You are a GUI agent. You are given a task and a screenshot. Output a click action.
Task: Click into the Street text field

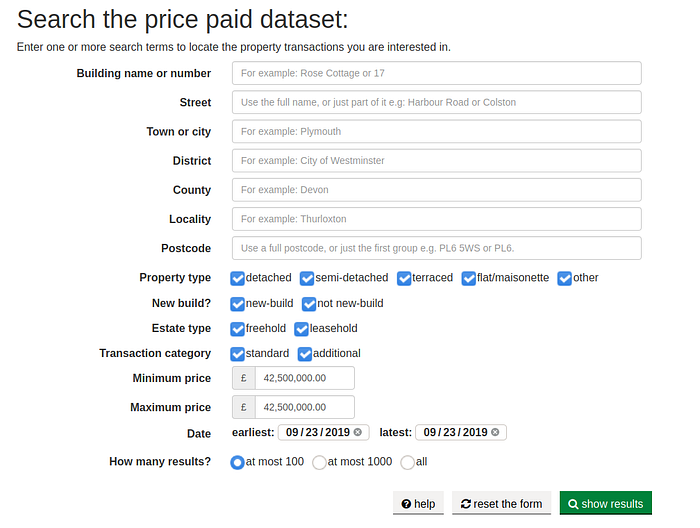437,102
